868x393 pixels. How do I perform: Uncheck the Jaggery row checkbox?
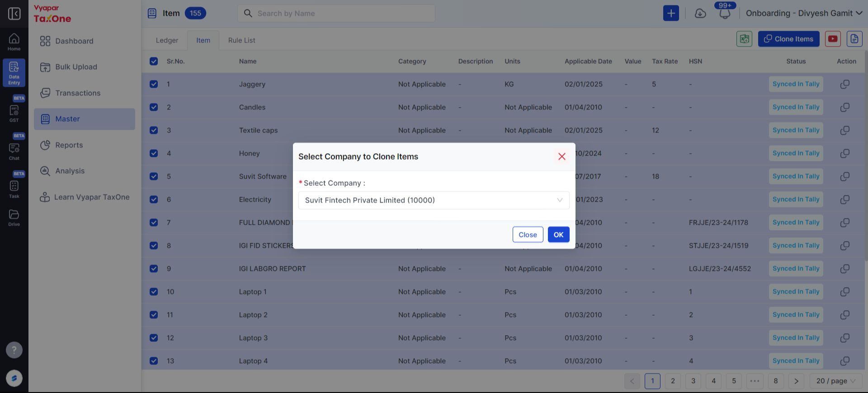click(154, 84)
